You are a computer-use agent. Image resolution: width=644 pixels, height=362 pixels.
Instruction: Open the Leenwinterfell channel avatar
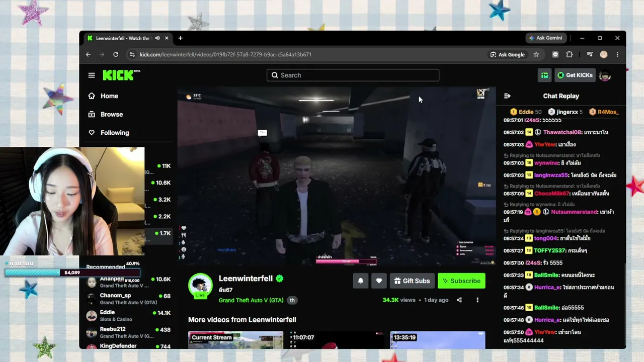point(200,285)
